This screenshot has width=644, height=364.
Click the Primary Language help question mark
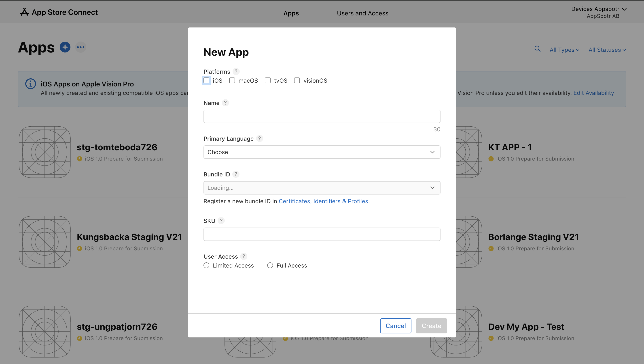[x=260, y=138]
